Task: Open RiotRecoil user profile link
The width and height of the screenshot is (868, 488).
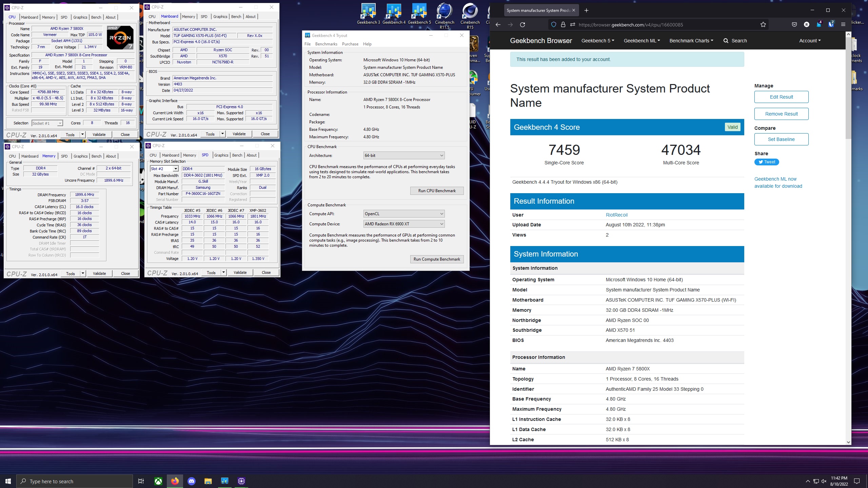Action: coord(616,215)
